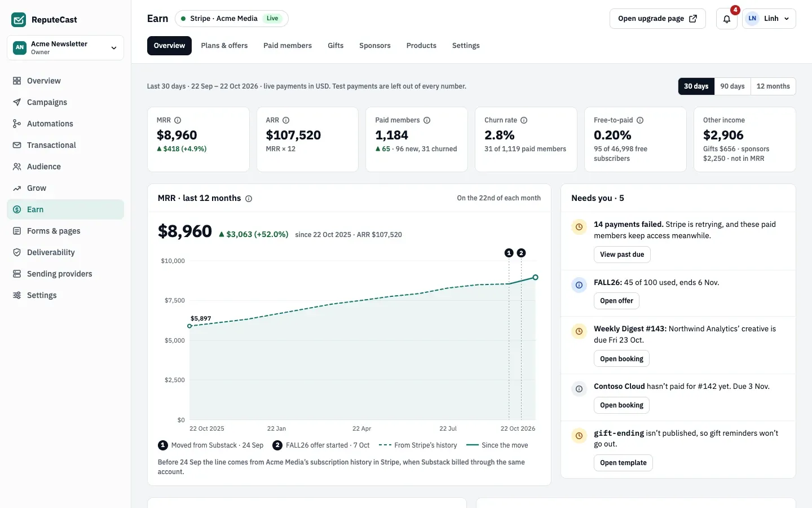Click the Free-to-paid info icon
The image size is (812, 508).
click(x=640, y=120)
